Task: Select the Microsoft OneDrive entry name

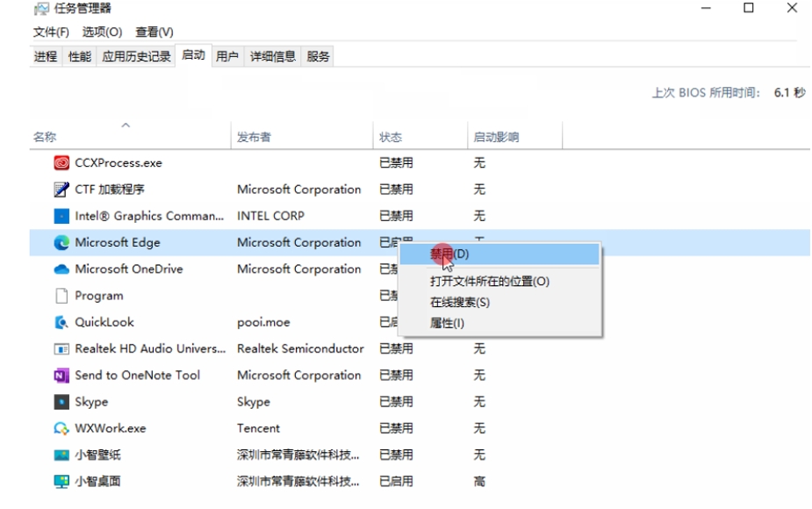Action: 129,269
